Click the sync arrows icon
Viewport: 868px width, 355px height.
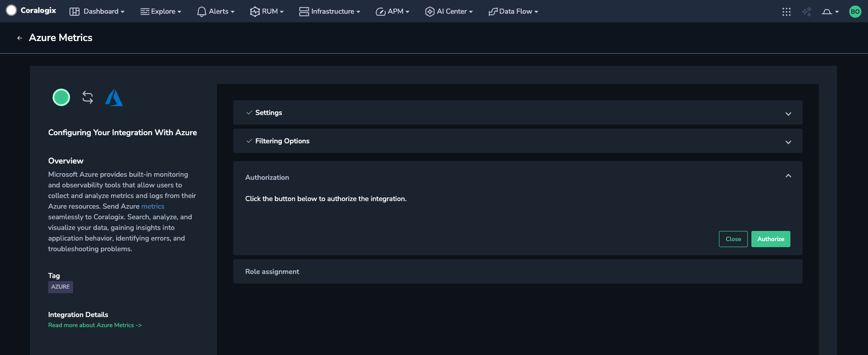[x=88, y=97]
